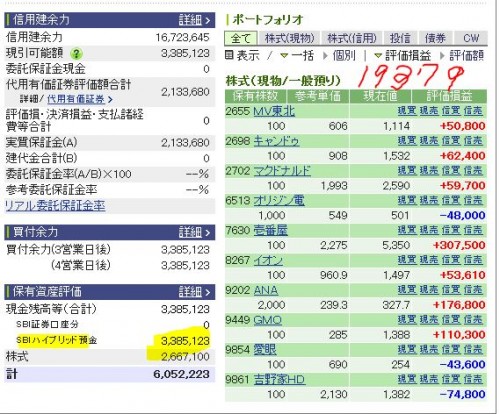Select -74,800 loss value for 吉野家HD
Viewport: 500px width, 414px height.
(463, 394)
